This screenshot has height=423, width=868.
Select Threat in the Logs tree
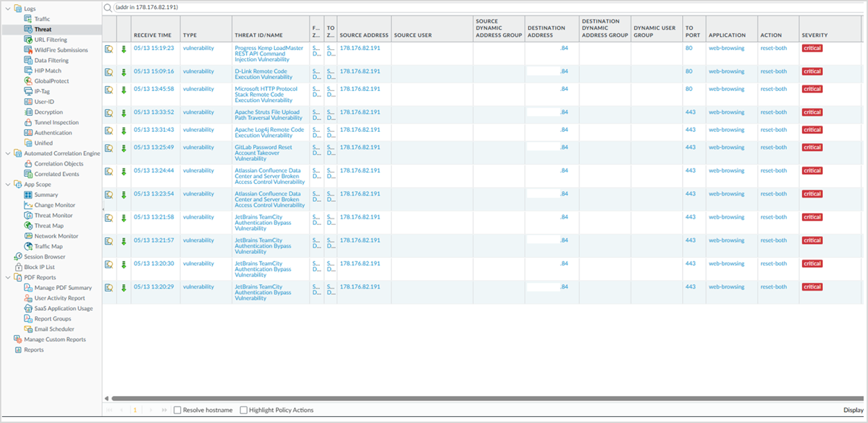[x=43, y=30]
